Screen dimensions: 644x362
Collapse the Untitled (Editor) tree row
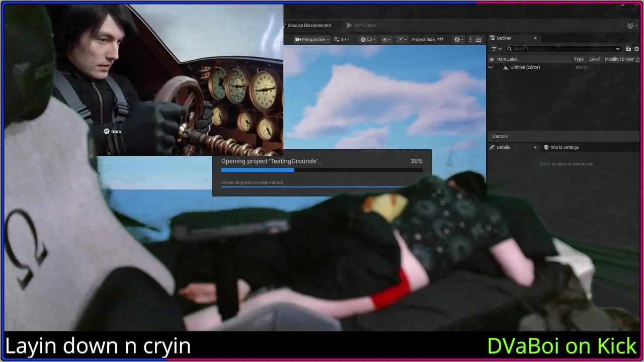(491, 67)
